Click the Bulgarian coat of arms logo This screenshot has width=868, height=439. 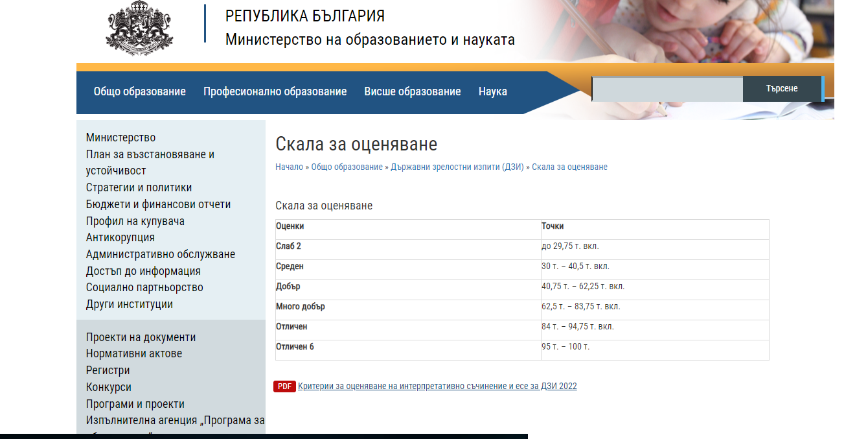click(140, 29)
